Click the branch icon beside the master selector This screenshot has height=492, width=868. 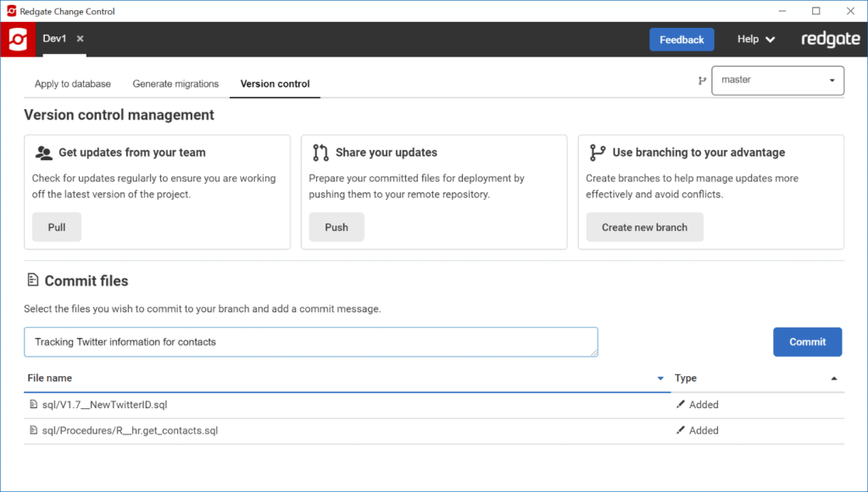(x=701, y=80)
